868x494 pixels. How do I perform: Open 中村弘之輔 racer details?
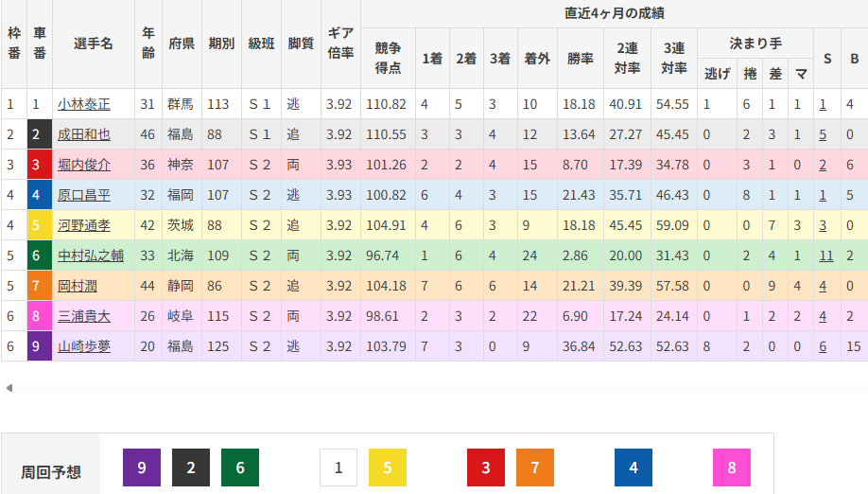[90, 256]
